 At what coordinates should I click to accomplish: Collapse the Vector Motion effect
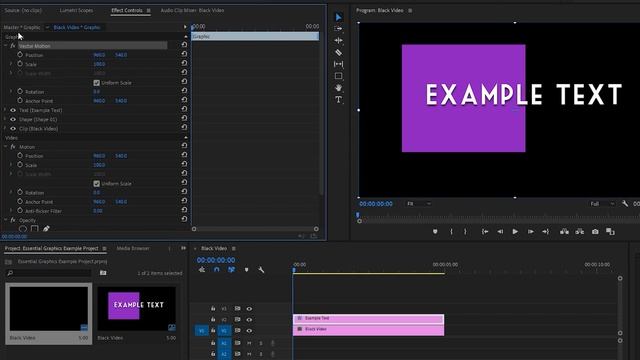(6, 46)
